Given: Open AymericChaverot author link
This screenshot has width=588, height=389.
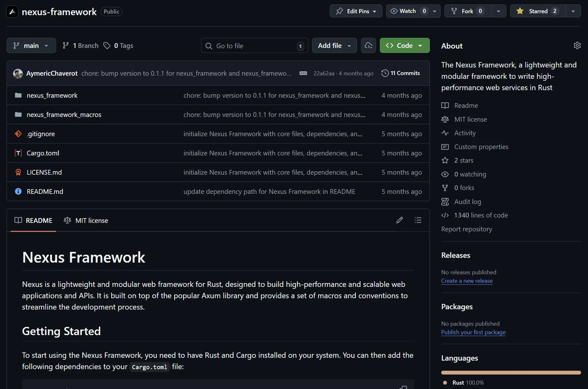Looking at the screenshot, I should (x=52, y=73).
